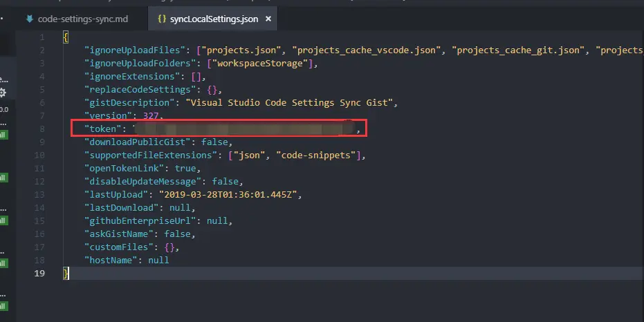Screen dimensions: 644x322
Task: Click the true value of openTokenLink
Action: [x=185, y=168]
